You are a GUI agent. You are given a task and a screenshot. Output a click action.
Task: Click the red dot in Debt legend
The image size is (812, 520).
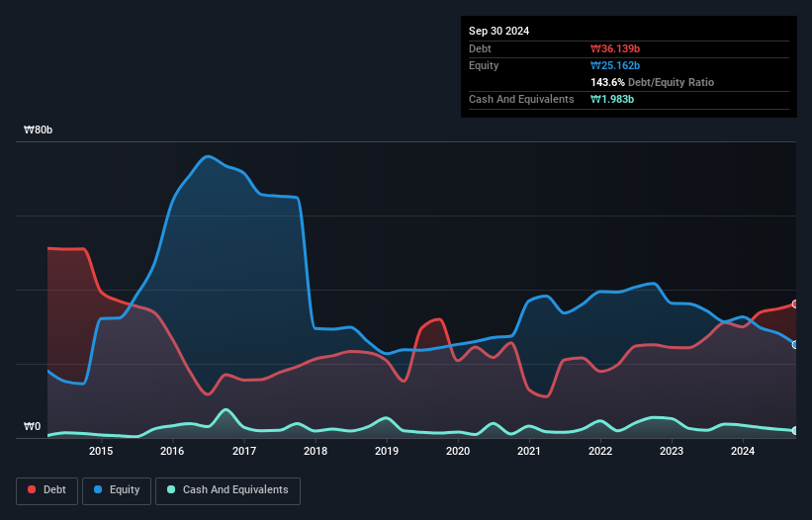[32, 489]
